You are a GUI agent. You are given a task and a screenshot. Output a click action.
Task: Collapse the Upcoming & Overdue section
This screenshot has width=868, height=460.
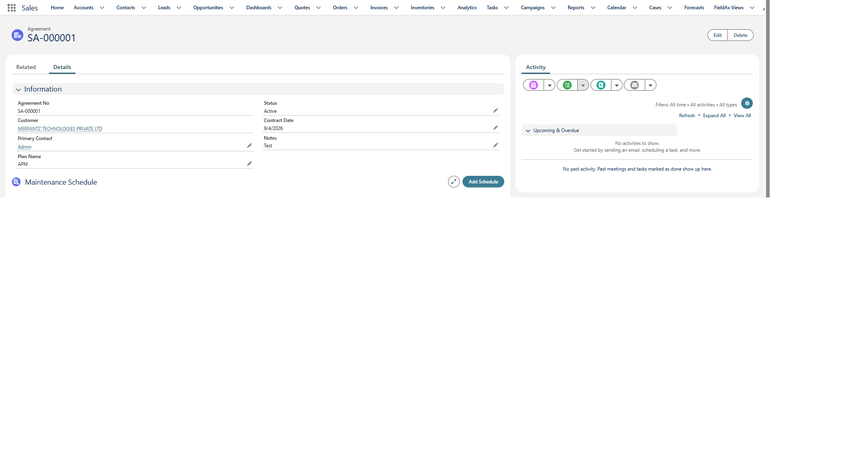tap(528, 130)
